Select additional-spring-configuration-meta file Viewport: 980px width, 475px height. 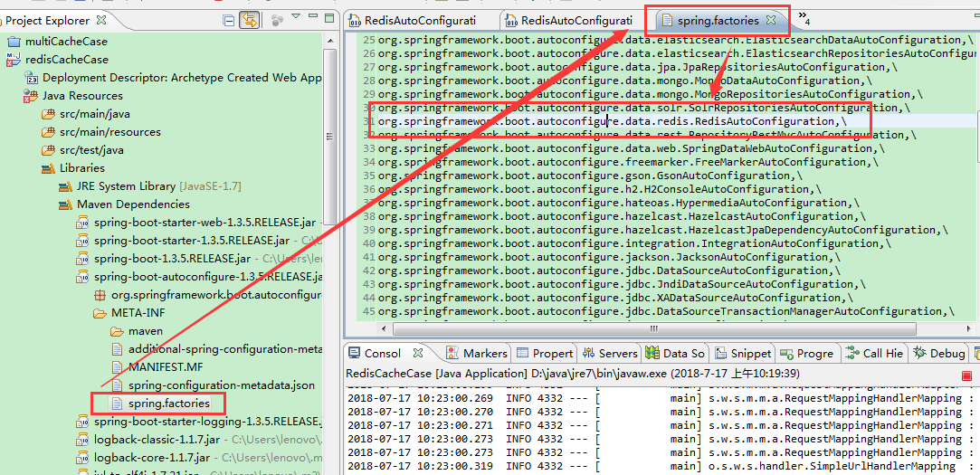pos(225,349)
